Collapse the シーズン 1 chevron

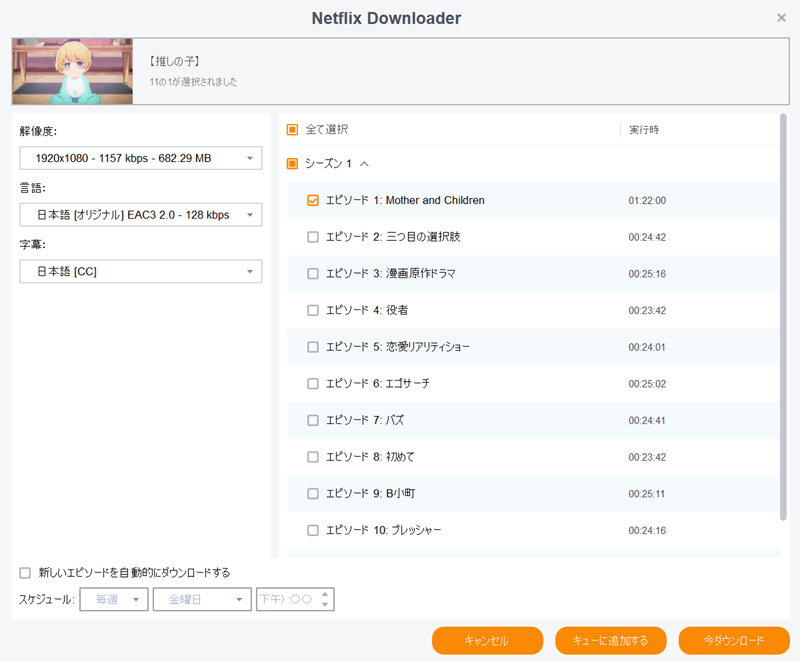point(364,164)
